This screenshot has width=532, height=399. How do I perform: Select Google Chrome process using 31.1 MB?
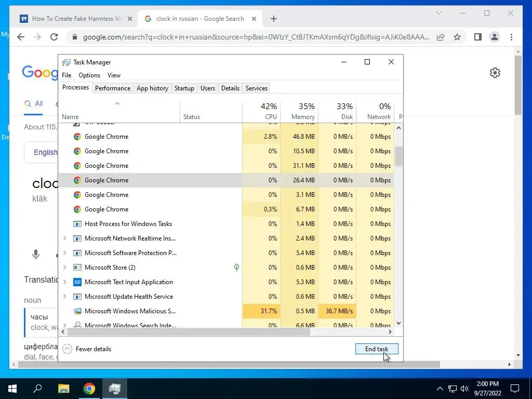click(x=227, y=166)
